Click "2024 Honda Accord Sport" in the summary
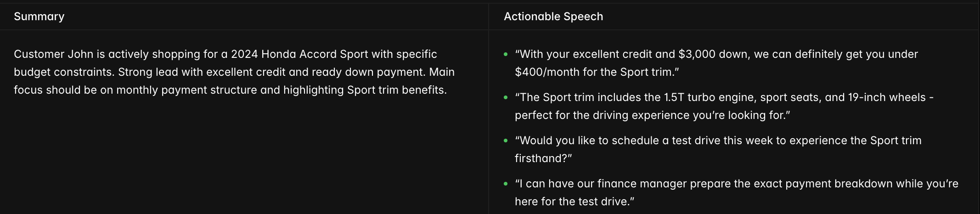This screenshot has height=214, width=980. pos(299,54)
